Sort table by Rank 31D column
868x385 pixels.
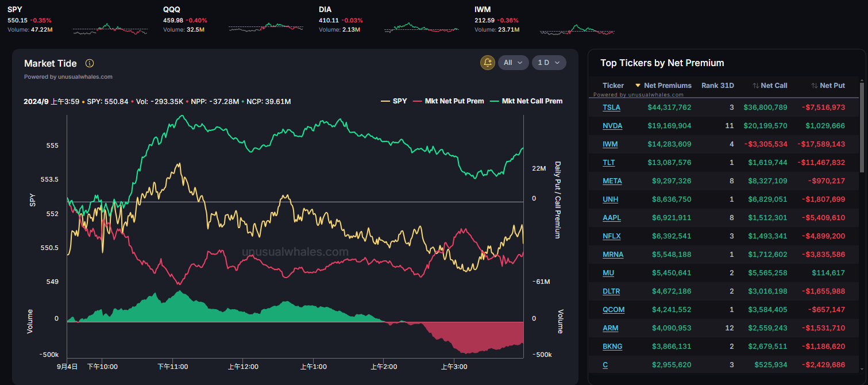pos(717,86)
